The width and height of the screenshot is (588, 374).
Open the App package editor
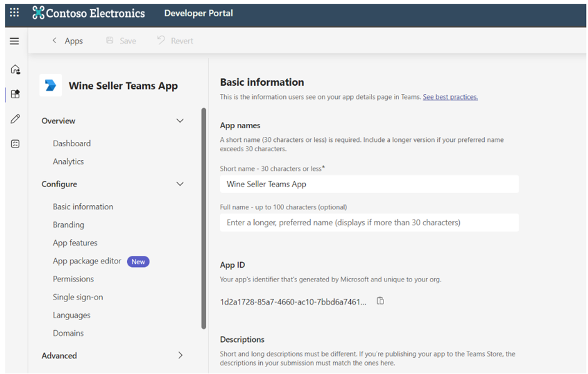pyautogui.click(x=87, y=261)
